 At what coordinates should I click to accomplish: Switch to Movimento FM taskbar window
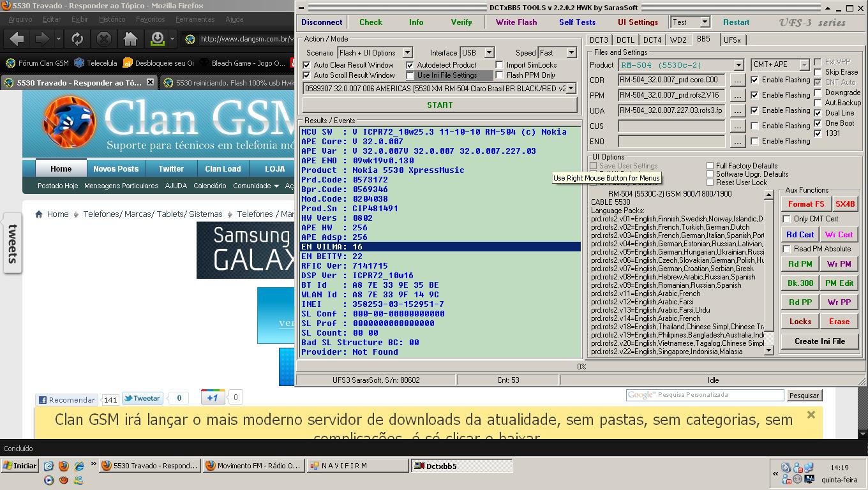coord(253,466)
